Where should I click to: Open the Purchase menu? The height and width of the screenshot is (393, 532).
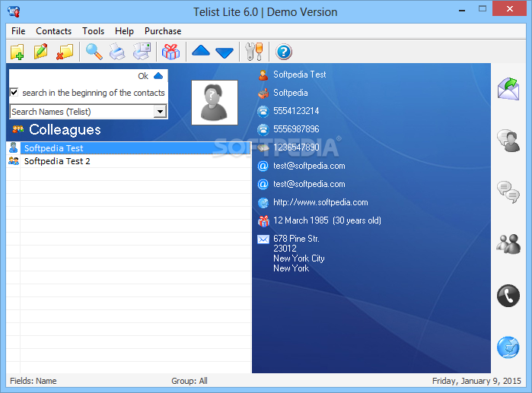click(163, 31)
